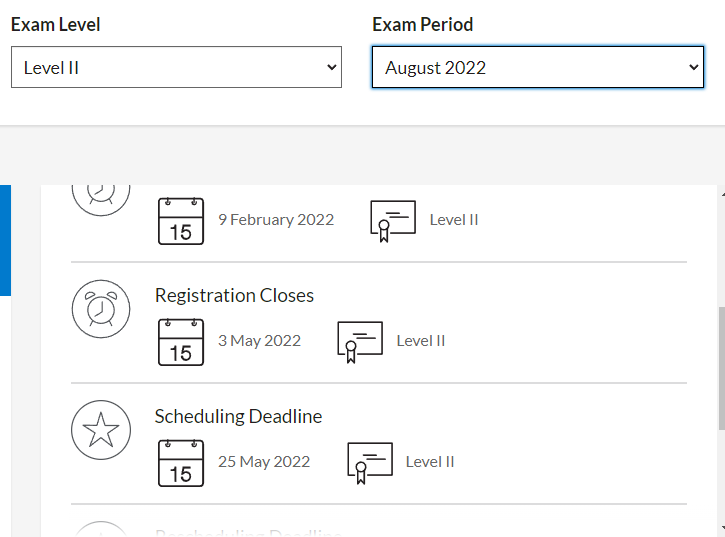This screenshot has width=725, height=537.
Task: Click certificate icon in Registration Closes row
Action: [x=360, y=342]
